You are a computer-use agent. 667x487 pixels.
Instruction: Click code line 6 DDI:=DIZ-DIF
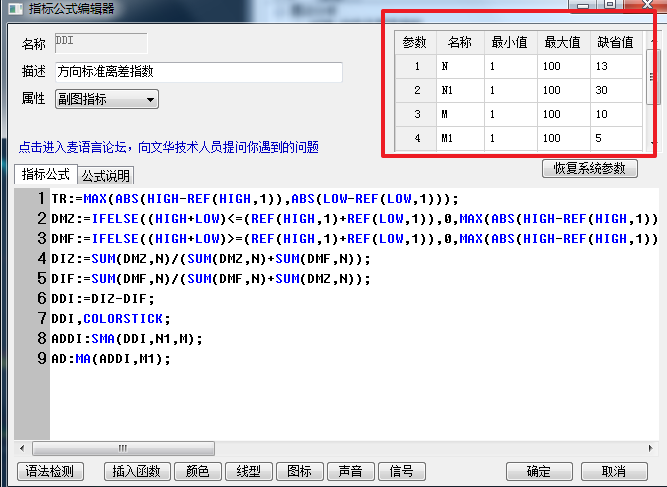(103, 299)
